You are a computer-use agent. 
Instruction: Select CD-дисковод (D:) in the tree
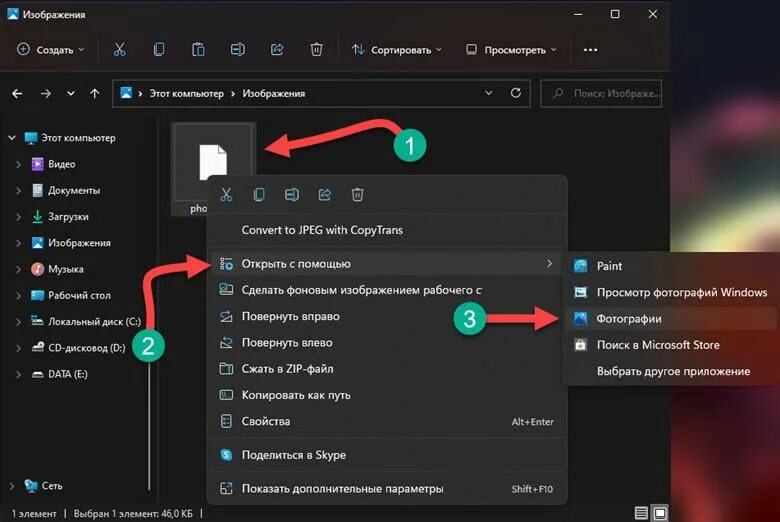[x=86, y=347]
